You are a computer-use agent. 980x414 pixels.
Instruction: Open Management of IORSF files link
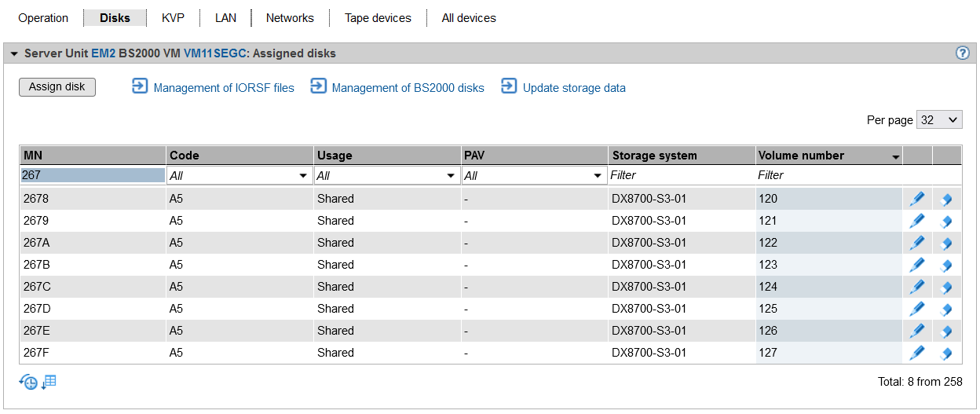coord(223,88)
